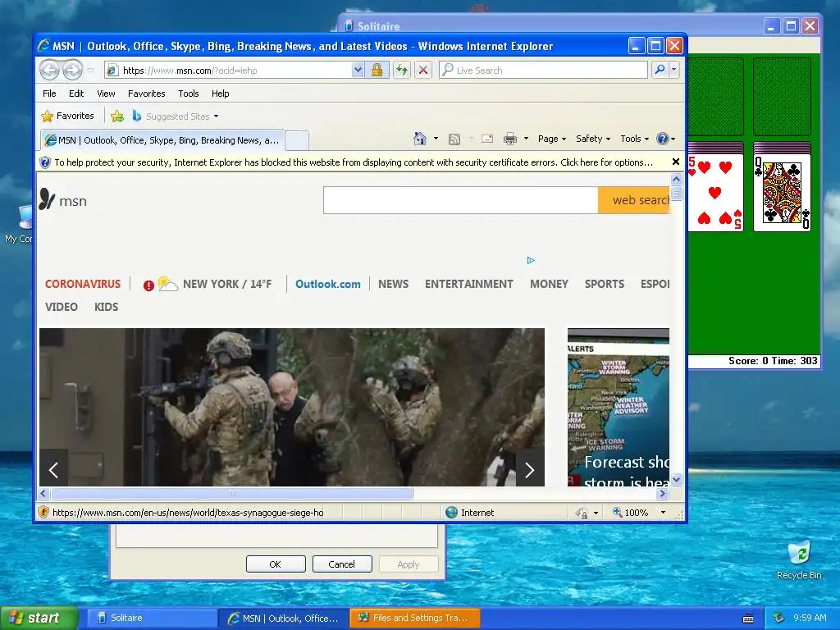
Task: Click the Live Search magnifier button
Action: (660, 70)
